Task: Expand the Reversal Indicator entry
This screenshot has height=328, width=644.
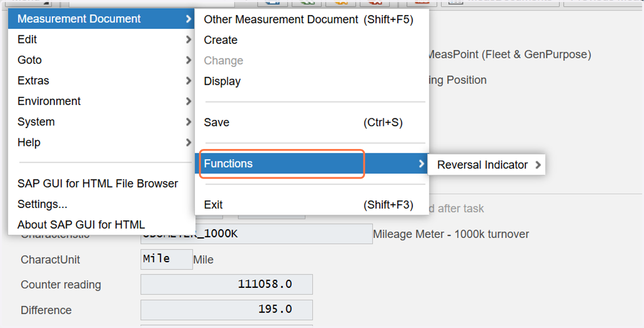Action: pos(486,165)
